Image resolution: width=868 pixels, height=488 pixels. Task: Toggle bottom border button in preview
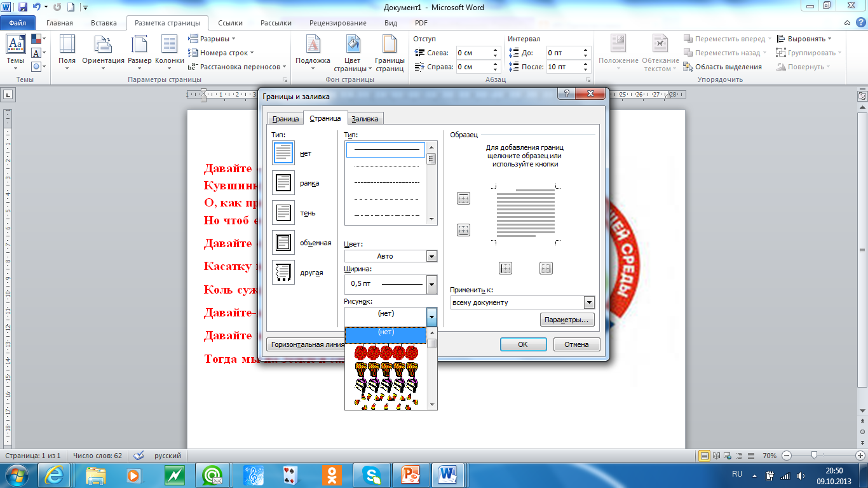463,230
